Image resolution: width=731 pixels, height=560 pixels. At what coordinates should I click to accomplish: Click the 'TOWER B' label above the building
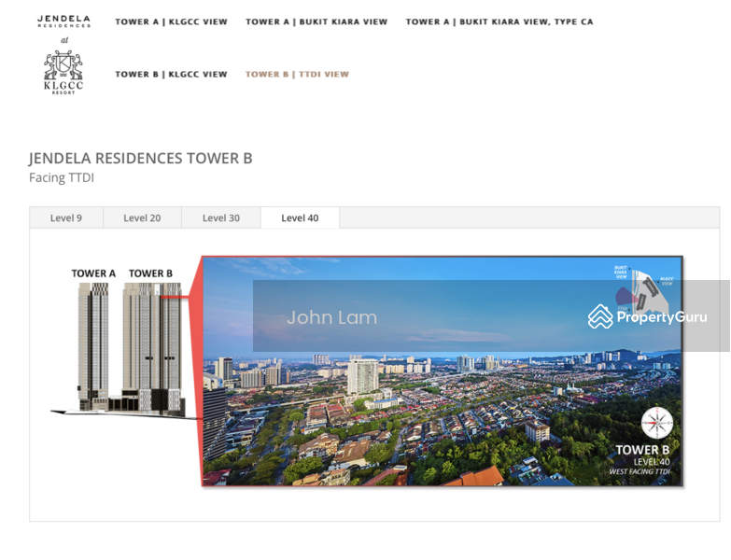click(150, 273)
